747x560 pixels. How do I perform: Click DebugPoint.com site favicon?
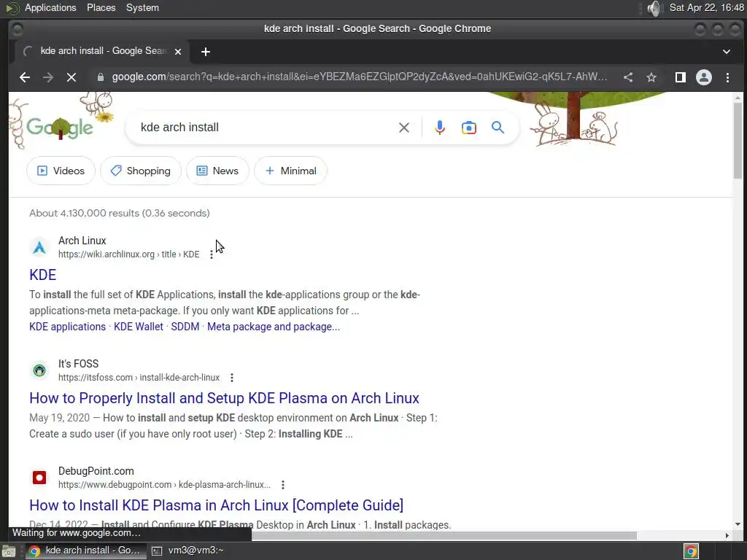coord(39,477)
